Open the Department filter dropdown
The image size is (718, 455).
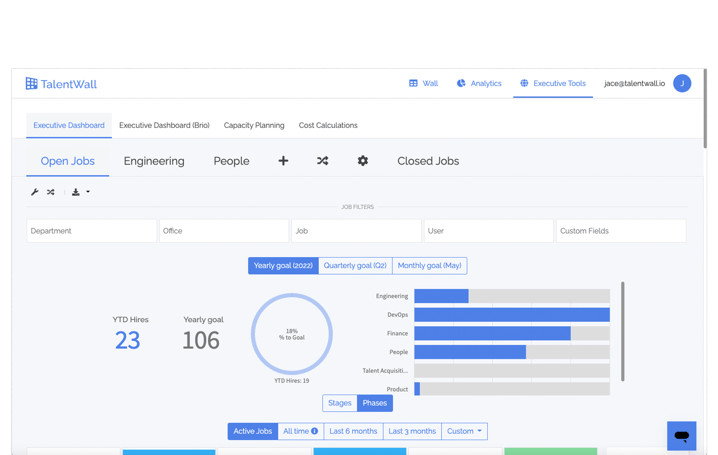pyautogui.click(x=91, y=231)
